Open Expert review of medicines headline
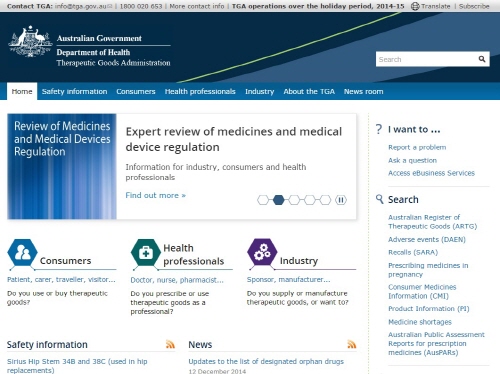This screenshot has width=500, height=374. tap(234, 139)
